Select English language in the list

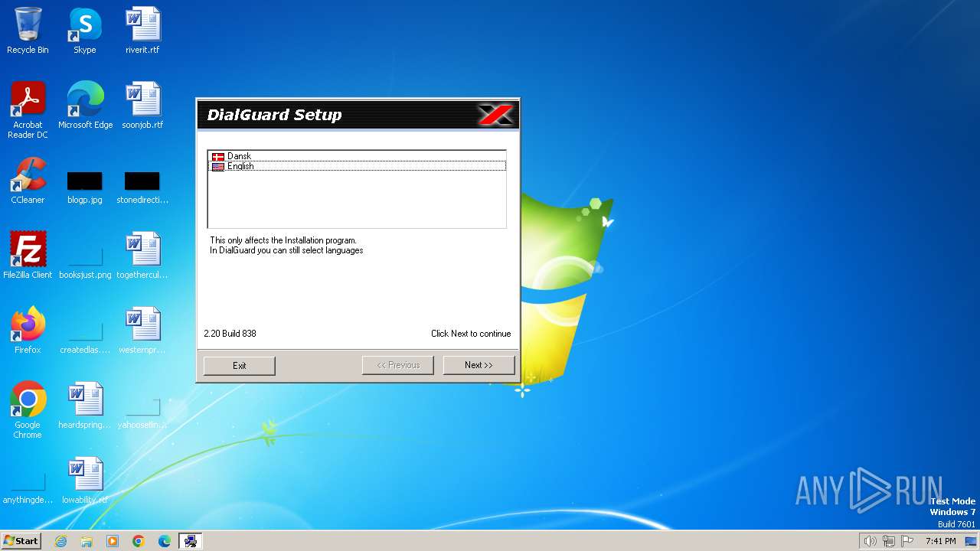357,166
